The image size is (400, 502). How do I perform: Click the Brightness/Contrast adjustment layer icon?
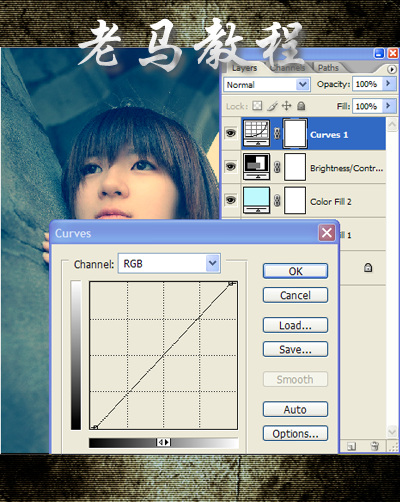(x=256, y=167)
